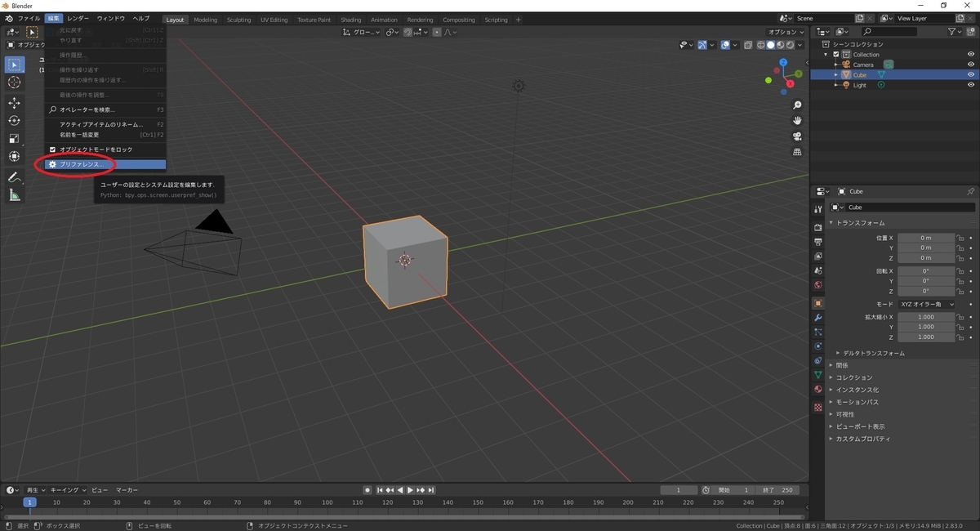980x531 pixels.
Task: Open the File menu
Action: 29,18
